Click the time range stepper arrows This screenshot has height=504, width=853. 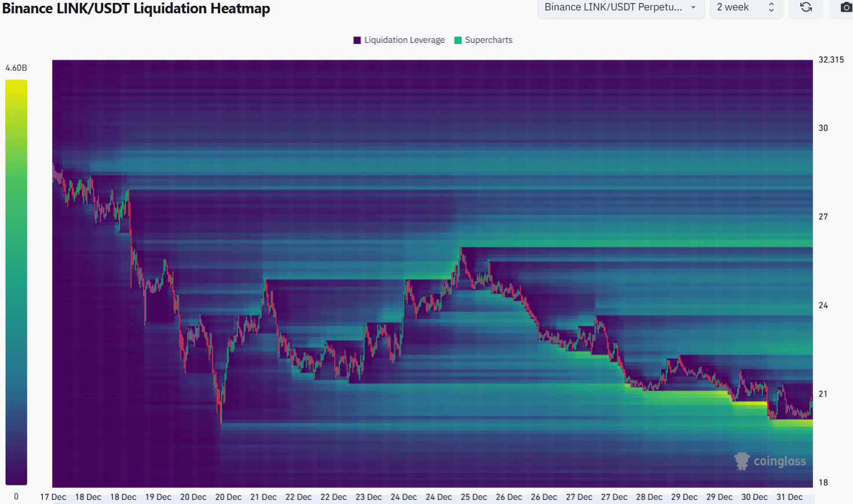(771, 7)
